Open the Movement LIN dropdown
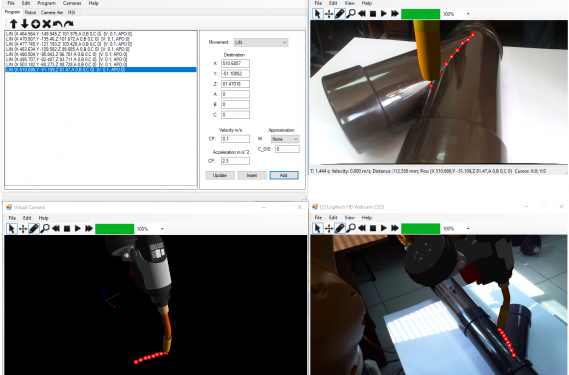The image size is (569, 375). click(261, 42)
